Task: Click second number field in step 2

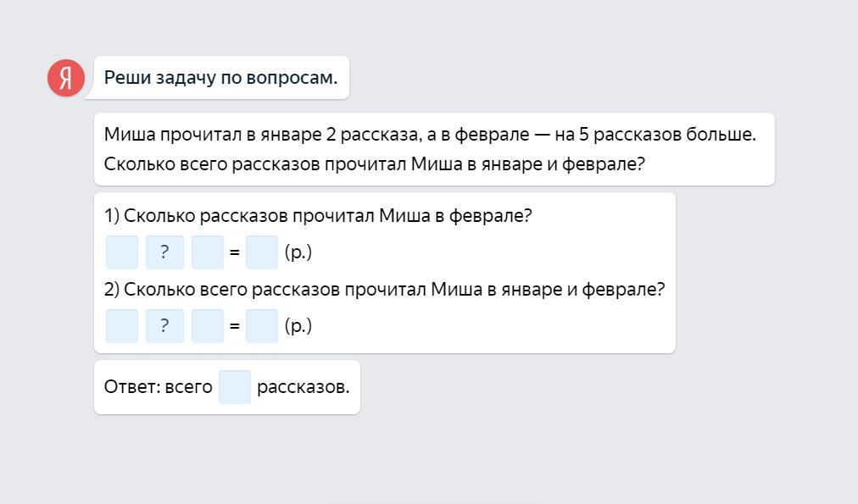Action: click(x=208, y=326)
